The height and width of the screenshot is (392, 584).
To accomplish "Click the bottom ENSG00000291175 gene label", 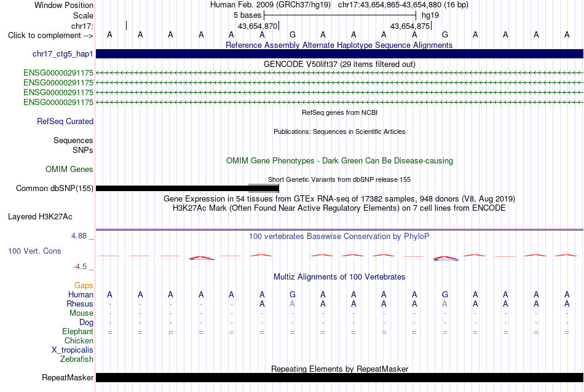I will [x=58, y=103].
